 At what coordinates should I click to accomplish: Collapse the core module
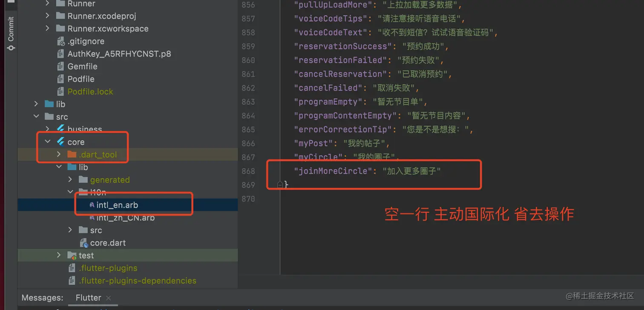pyautogui.click(x=48, y=142)
